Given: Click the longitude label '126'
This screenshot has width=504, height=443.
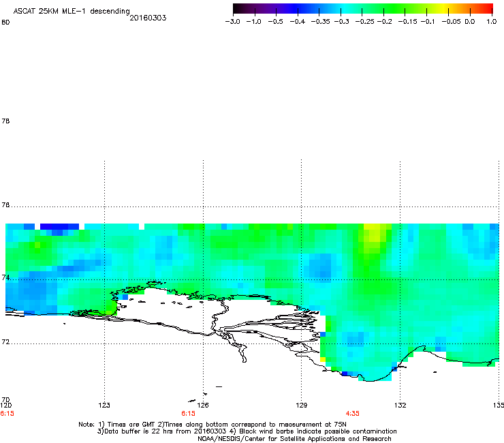Looking at the screenshot, I should tap(203, 405).
